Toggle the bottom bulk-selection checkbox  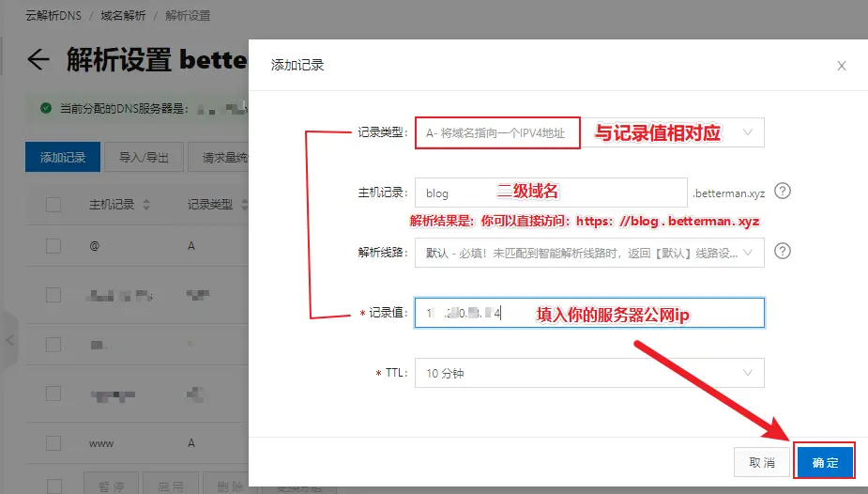point(54,486)
